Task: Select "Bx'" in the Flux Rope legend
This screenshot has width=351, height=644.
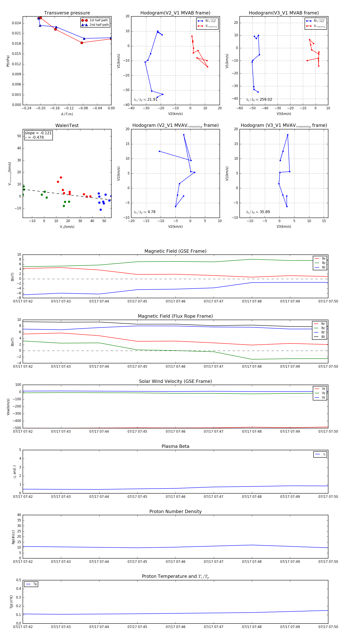Action: (320, 324)
